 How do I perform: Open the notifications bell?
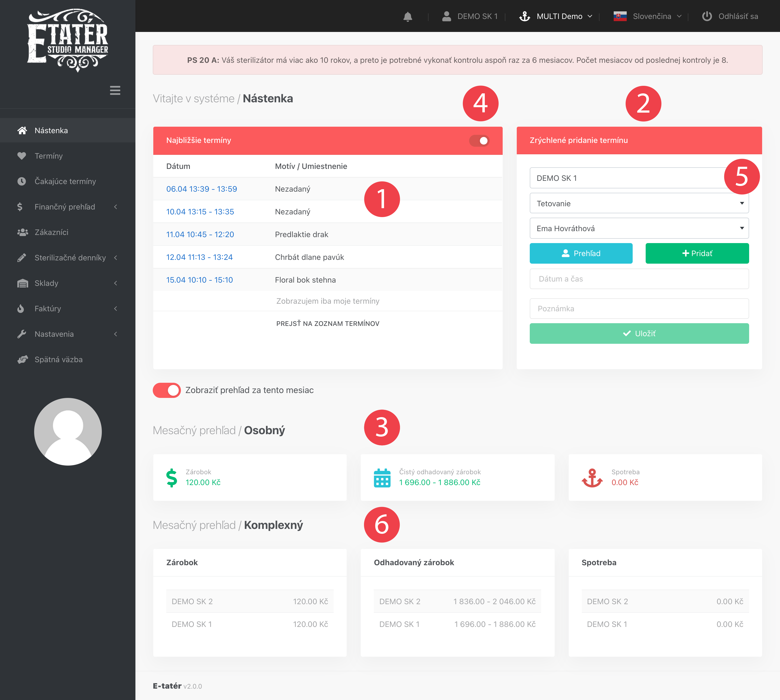pos(408,17)
